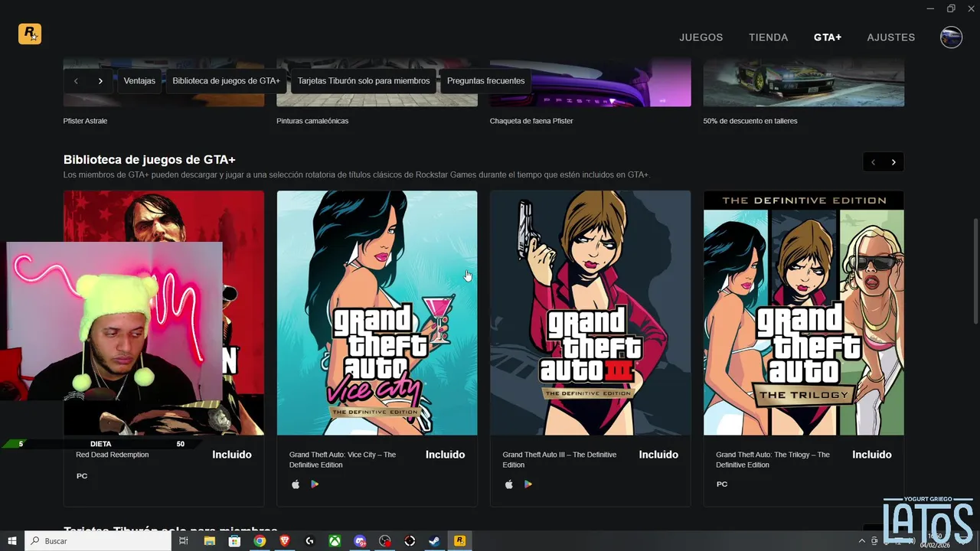This screenshot has height=551, width=980.
Task: Click the Pinturas camaleónicas caption
Action: pyautogui.click(x=312, y=121)
